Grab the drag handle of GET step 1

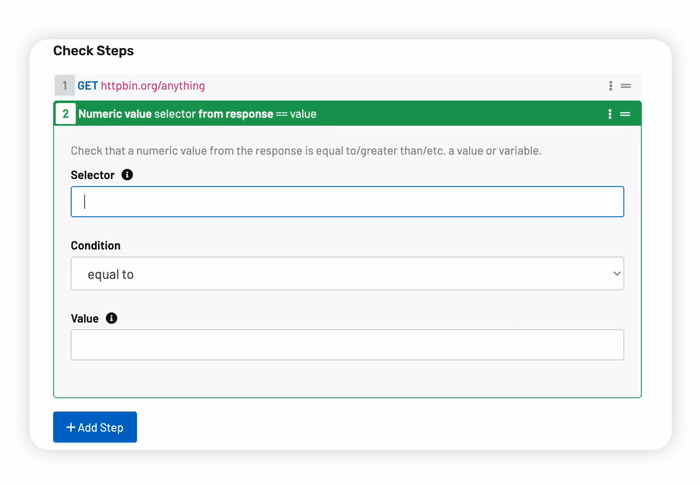coord(626,86)
